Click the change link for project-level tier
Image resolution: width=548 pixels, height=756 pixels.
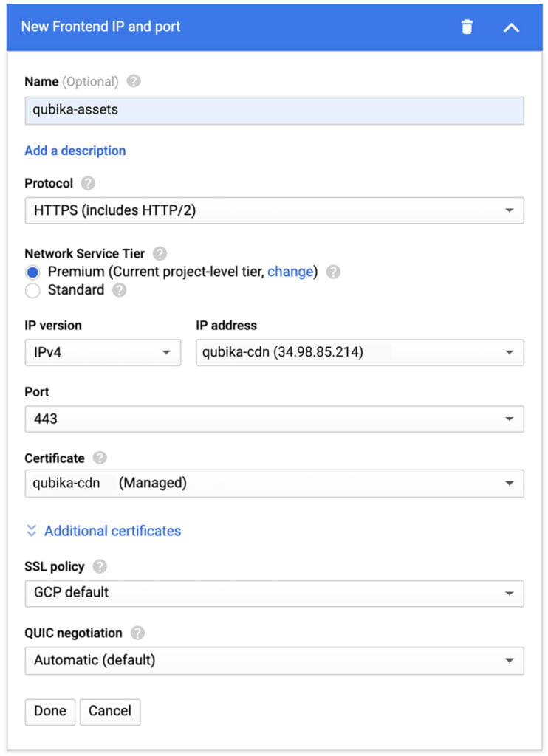coord(290,272)
